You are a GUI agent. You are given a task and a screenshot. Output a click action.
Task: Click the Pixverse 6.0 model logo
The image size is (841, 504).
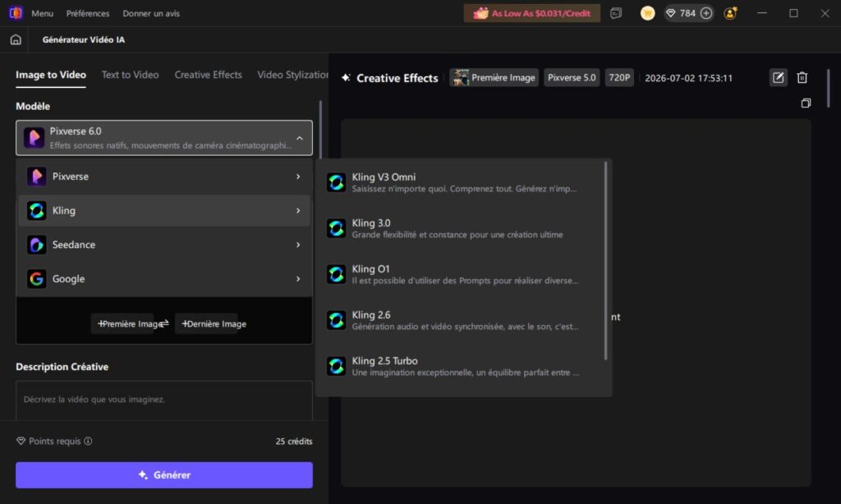pos(34,138)
